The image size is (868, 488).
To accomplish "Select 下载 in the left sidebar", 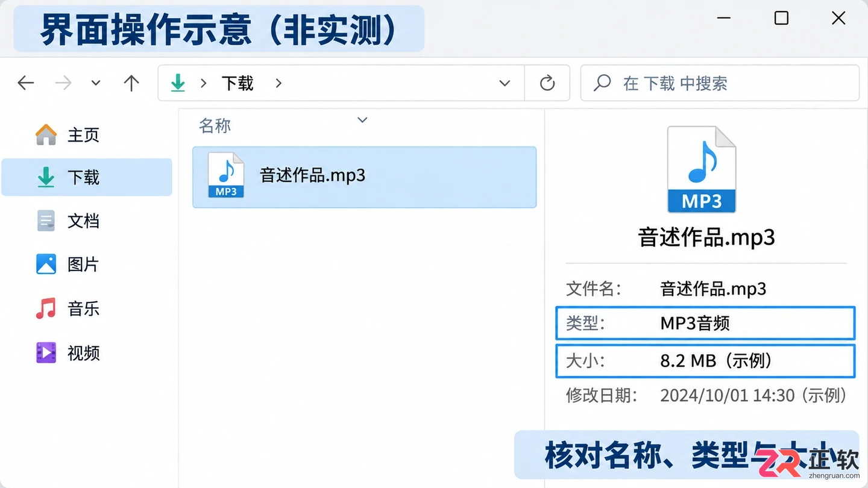I will point(87,177).
